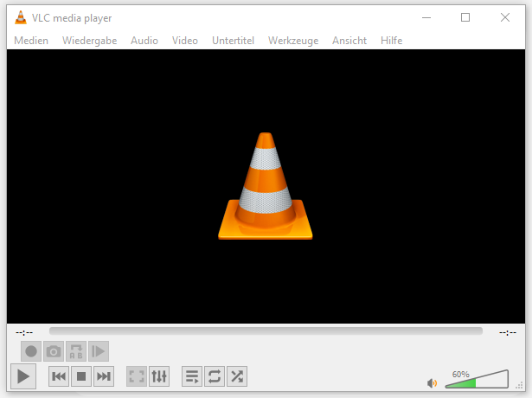Viewport: 532px width, 398px height.
Task: Show the playlist
Action: pyautogui.click(x=192, y=376)
